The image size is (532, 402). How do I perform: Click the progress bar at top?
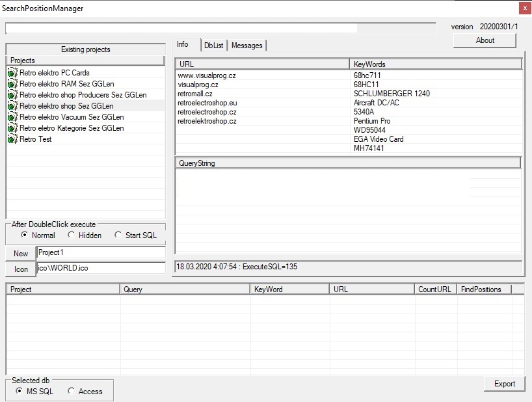[220, 29]
